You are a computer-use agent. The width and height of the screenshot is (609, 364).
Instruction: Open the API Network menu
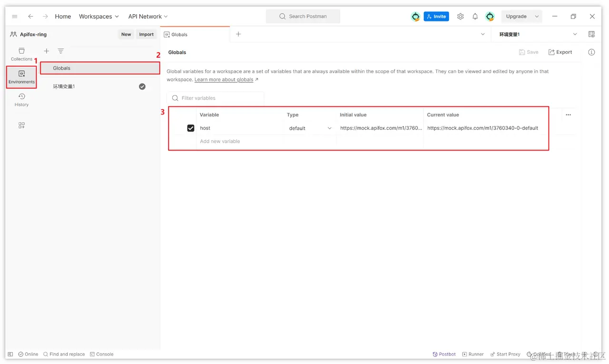click(x=147, y=17)
